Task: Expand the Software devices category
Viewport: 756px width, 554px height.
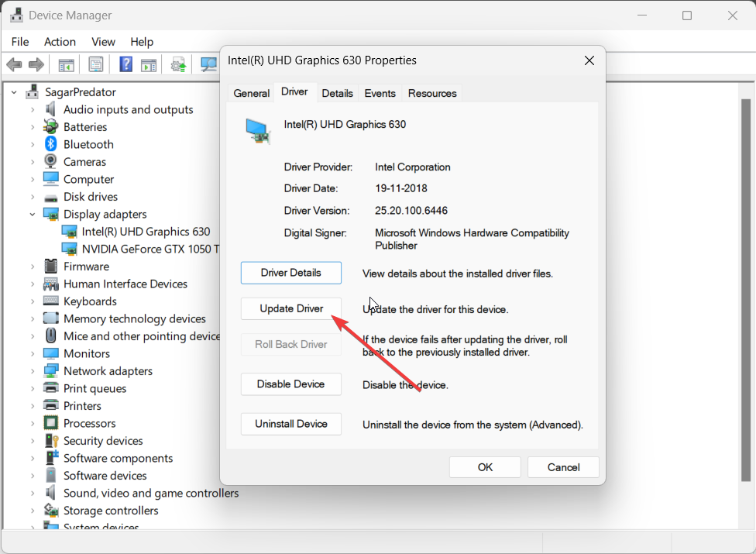Action: click(x=33, y=476)
